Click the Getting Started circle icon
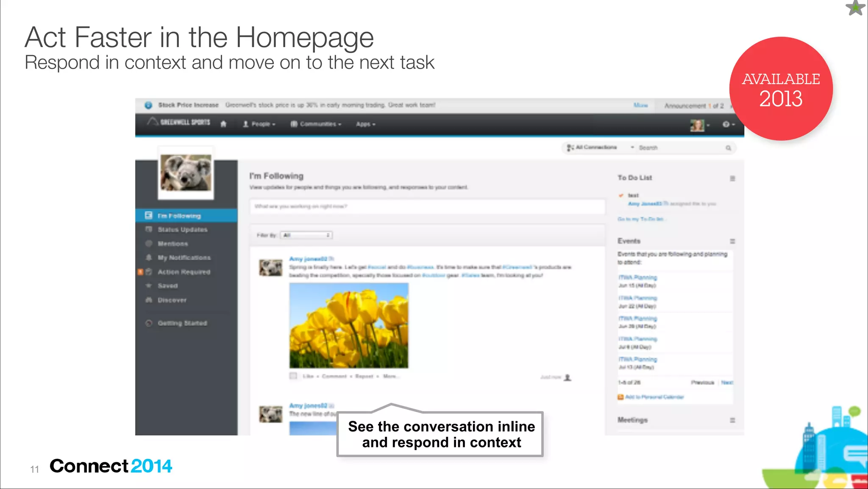 [148, 323]
